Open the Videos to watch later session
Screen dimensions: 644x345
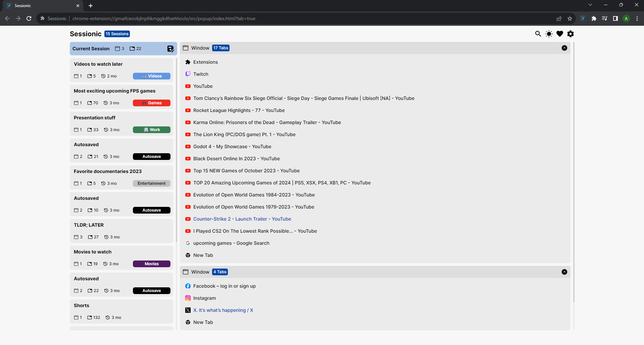pyautogui.click(x=121, y=70)
